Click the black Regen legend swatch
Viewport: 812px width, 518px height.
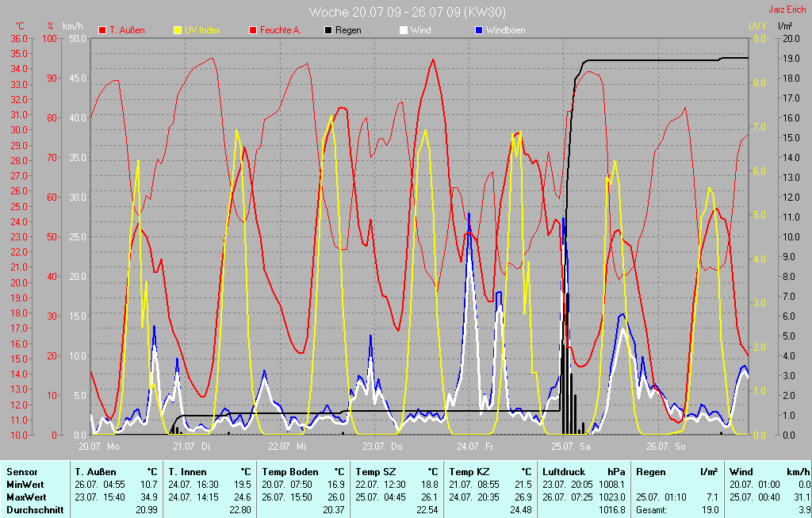pos(328,31)
